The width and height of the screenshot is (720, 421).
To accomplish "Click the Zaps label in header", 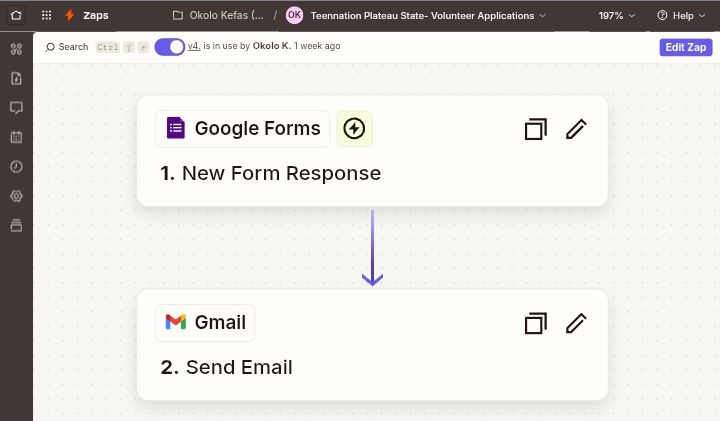I will (96, 15).
